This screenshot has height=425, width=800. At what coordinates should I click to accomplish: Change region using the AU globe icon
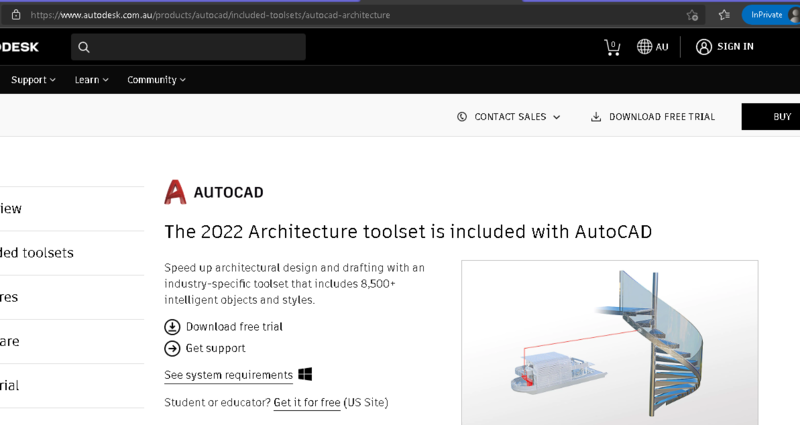point(644,46)
